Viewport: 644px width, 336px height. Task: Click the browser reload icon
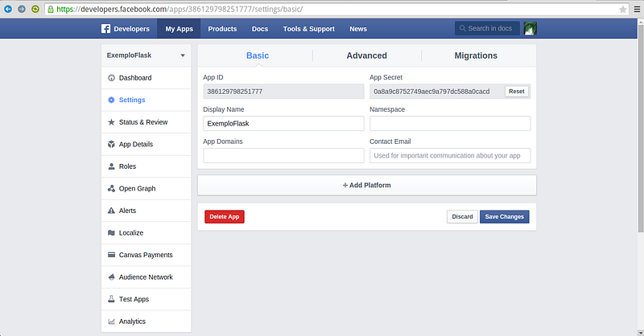point(35,9)
